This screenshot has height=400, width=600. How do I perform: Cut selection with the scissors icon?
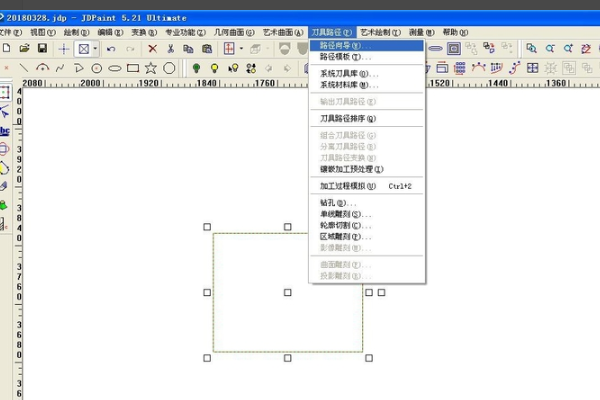[171, 49]
